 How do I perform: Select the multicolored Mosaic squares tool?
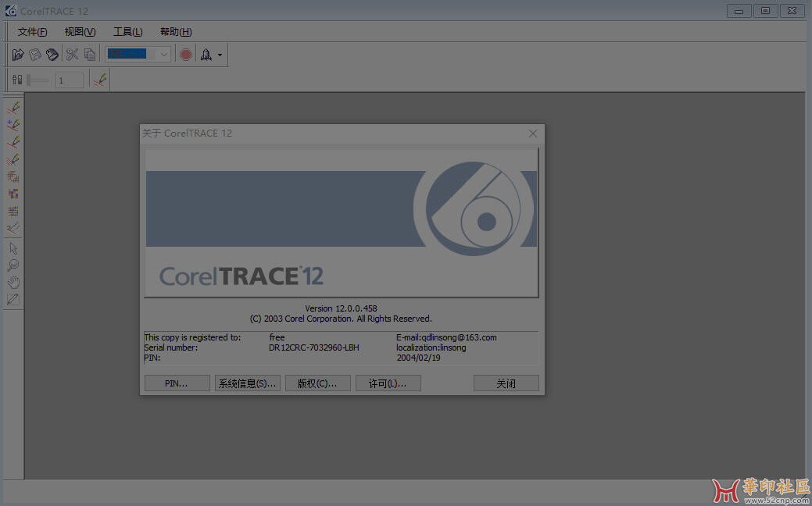pyautogui.click(x=13, y=194)
